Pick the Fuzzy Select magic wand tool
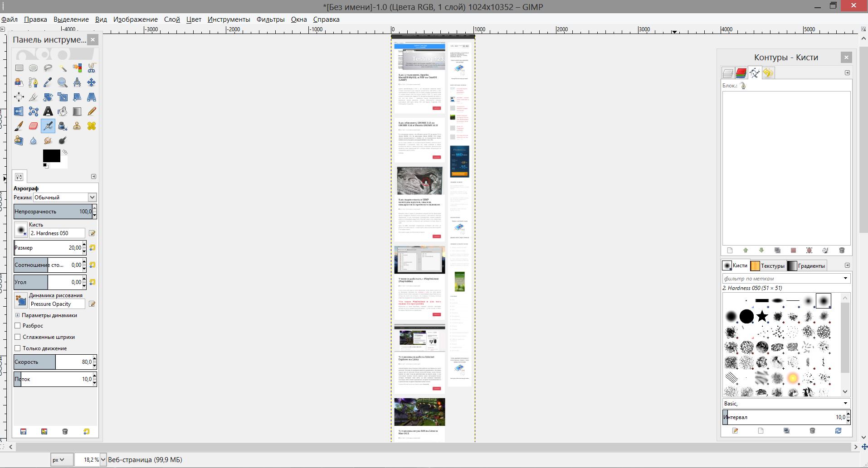Image resolution: width=868 pixels, height=468 pixels. pos(63,68)
